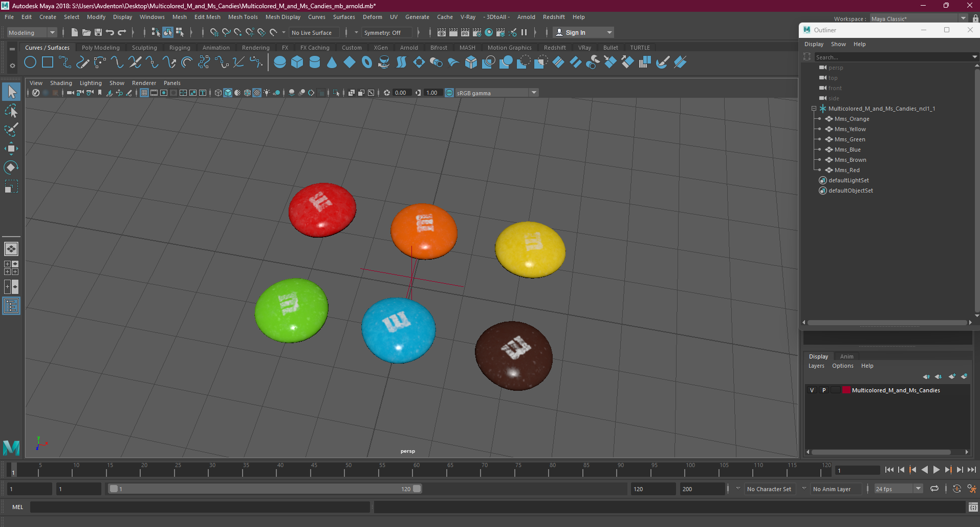The image size is (980, 527).
Task: Activate the Rotate tool
Action: tap(11, 167)
